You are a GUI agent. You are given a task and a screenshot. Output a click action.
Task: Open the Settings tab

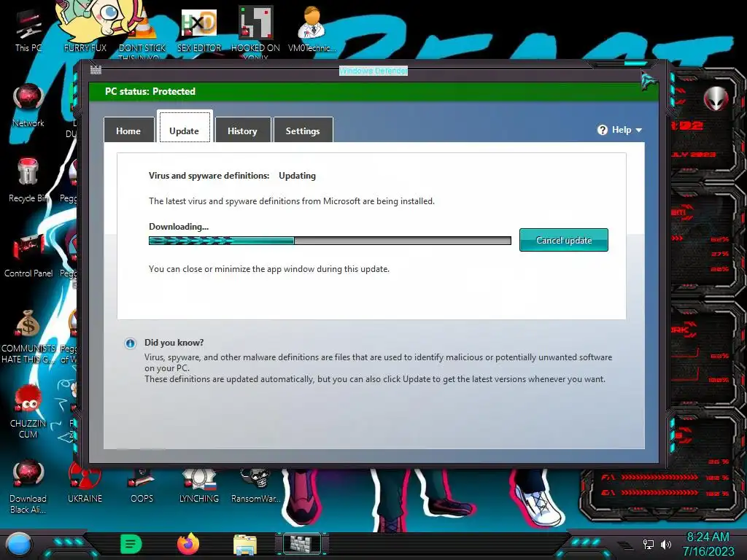click(x=303, y=130)
